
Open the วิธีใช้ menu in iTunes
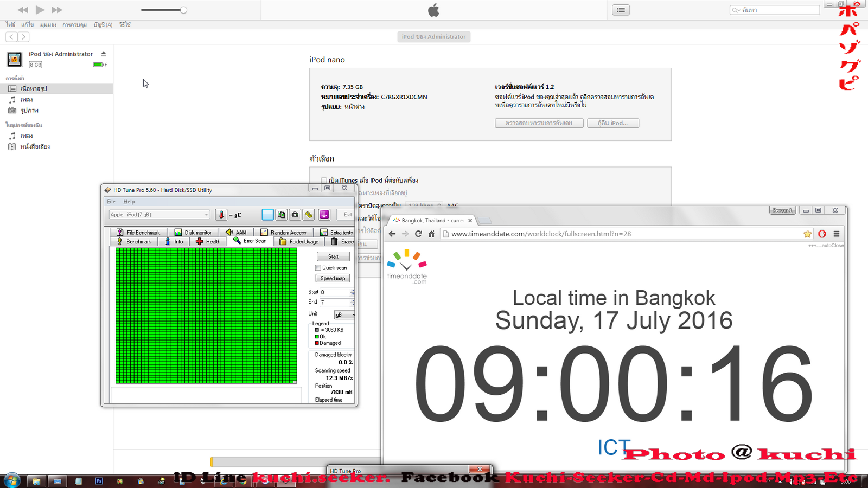pyautogui.click(x=125, y=24)
